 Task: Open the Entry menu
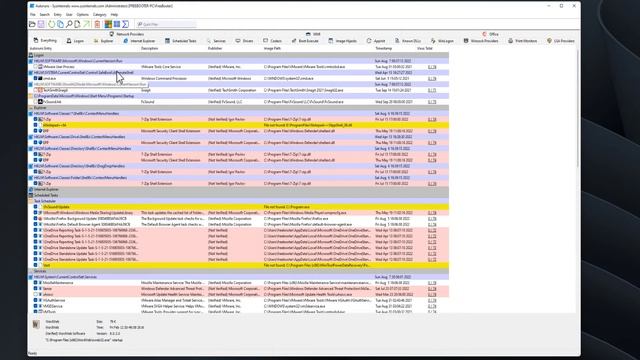pyautogui.click(x=58, y=15)
